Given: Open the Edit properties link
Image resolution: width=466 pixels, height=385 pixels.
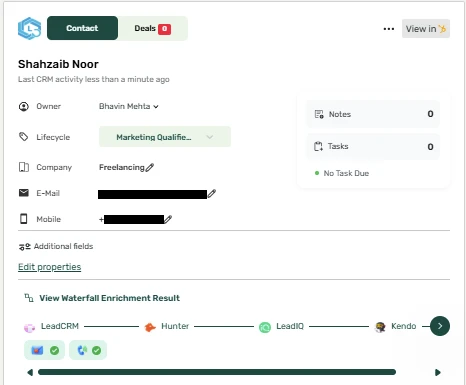Looking at the screenshot, I should coord(50,267).
